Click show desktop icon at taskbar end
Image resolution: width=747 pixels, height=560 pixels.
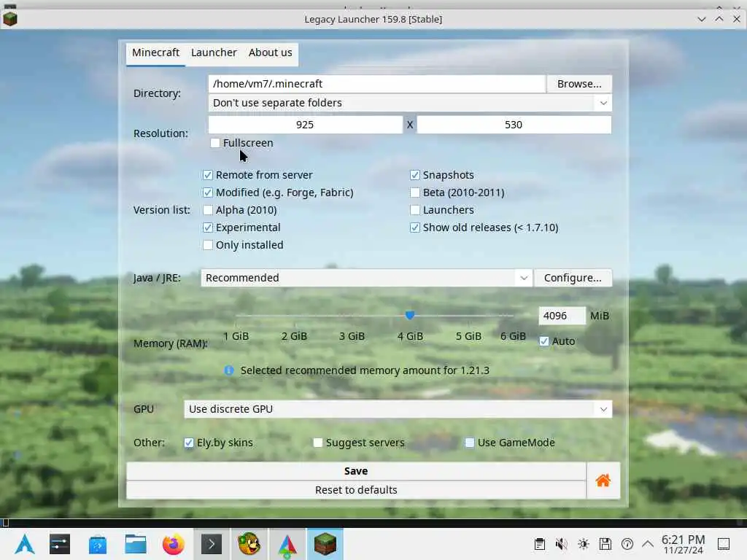tap(724, 544)
